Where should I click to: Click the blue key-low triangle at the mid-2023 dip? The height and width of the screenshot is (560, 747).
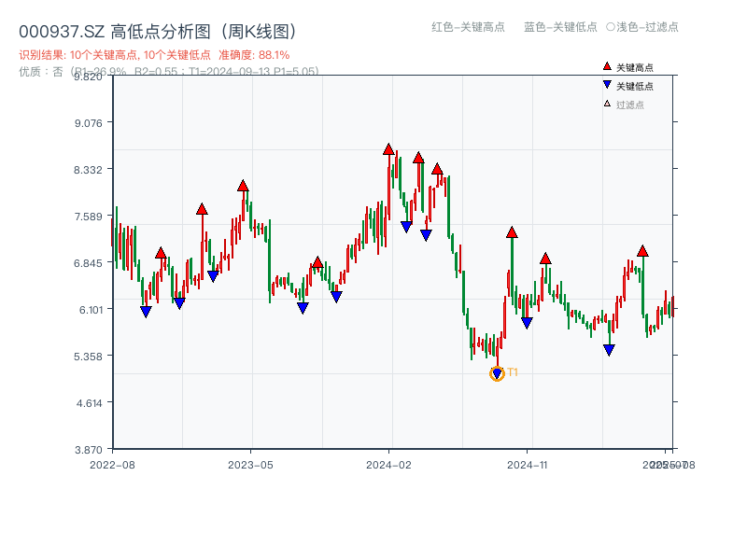(302, 305)
